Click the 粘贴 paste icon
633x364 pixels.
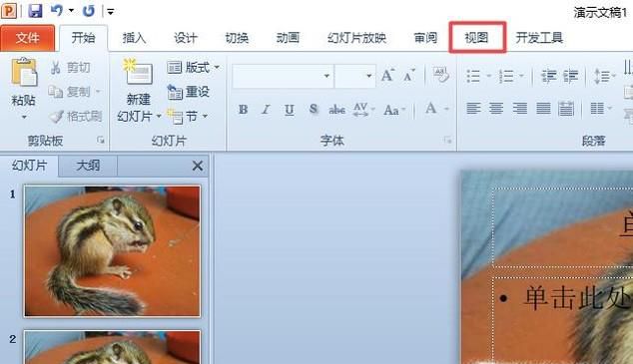[24, 73]
